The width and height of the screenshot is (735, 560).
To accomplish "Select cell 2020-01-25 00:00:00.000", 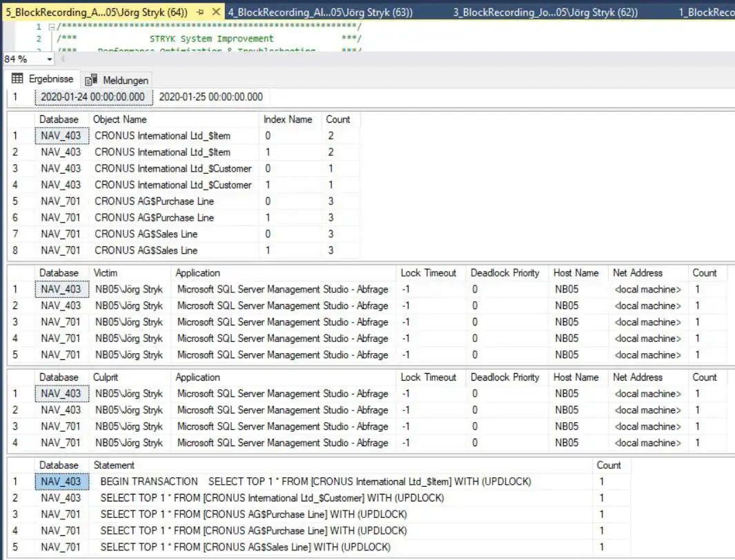I will click(211, 97).
